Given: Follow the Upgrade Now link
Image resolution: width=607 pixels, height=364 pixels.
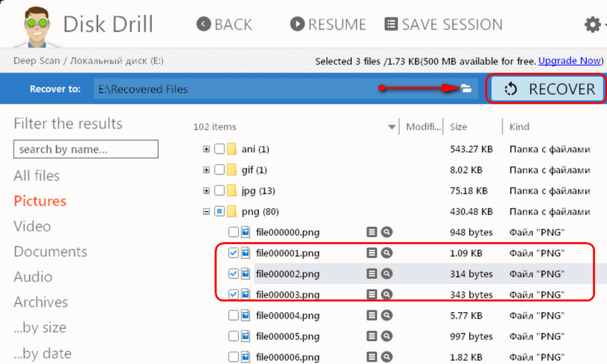Looking at the screenshot, I should point(569,61).
